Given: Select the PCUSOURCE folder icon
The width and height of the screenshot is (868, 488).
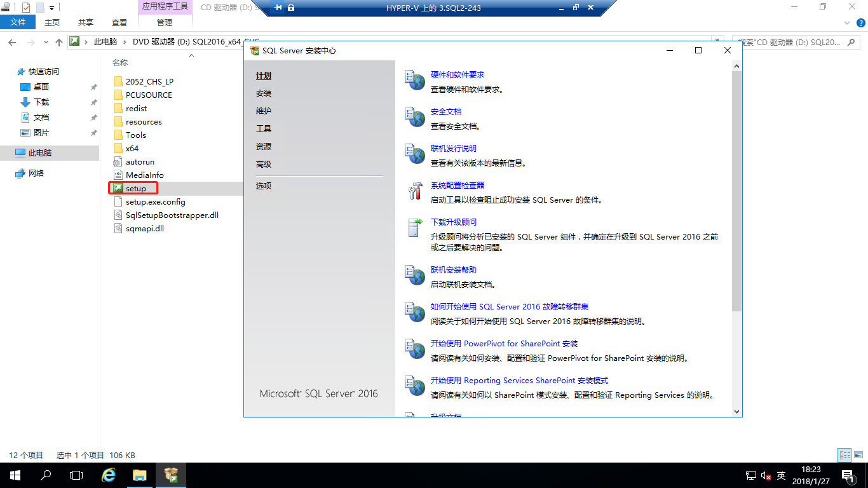Looking at the screenshot, I should pos(118,95).
